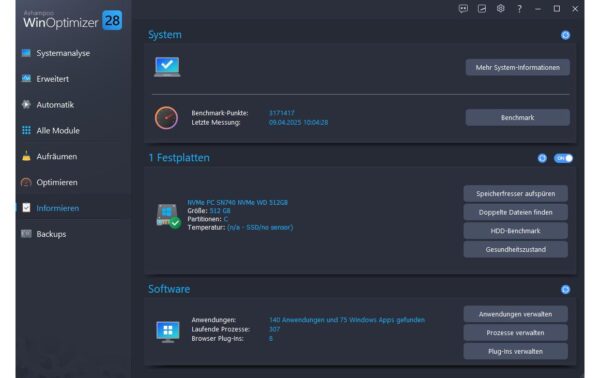This screenshot has height=378, width=600.
Task: Click the System heading
Action: [x=165, y=35]
